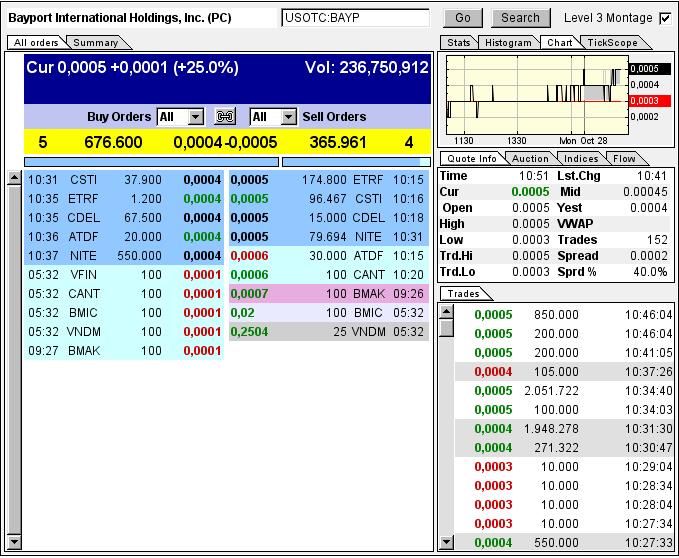Click the link buy/sell filters icon

tap(225, 116)
